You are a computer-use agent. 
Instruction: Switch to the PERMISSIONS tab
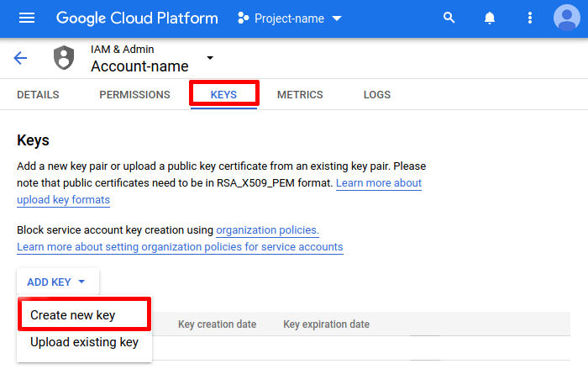(134, 95)
